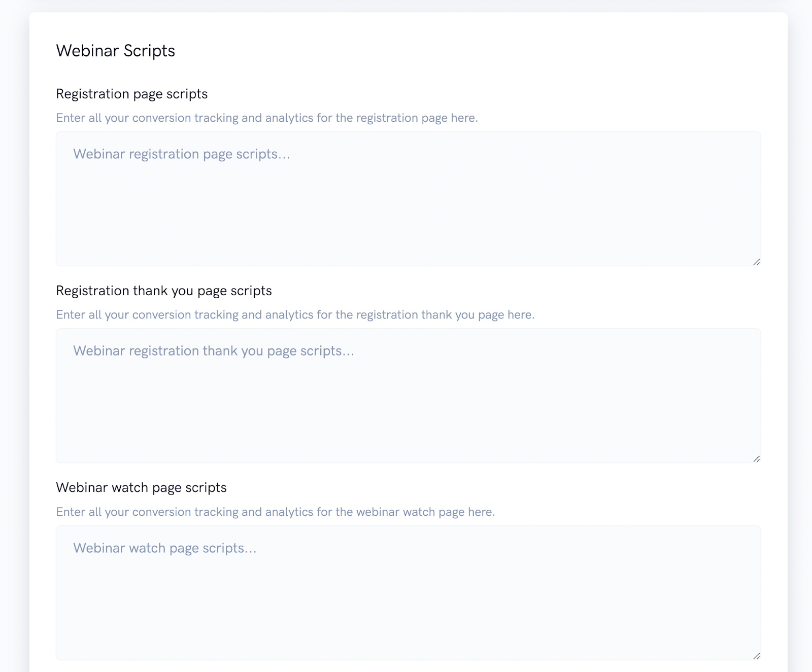The height and width of the screenshot is (672, 812).
Task: Grab the resize handle of Registration page scripts box
Action: click(756, 262)
